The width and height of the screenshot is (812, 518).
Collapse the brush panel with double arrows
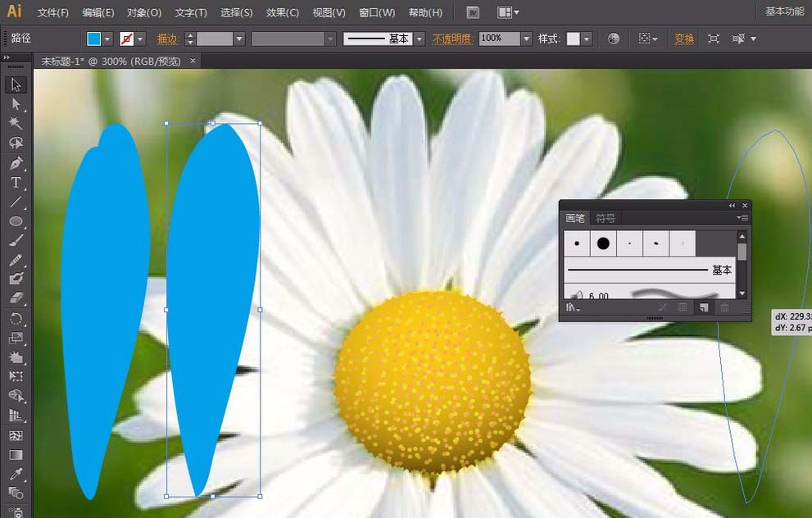point(732,206)
